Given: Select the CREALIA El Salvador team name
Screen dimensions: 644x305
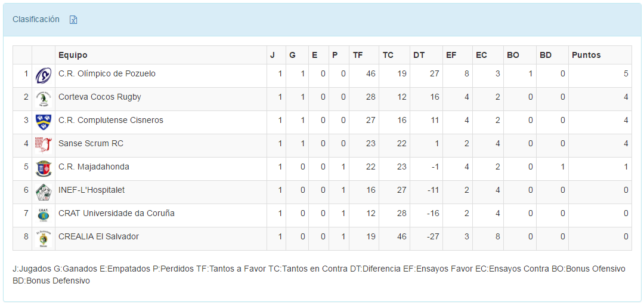Looking at the screenshot, I should point(98,236).
